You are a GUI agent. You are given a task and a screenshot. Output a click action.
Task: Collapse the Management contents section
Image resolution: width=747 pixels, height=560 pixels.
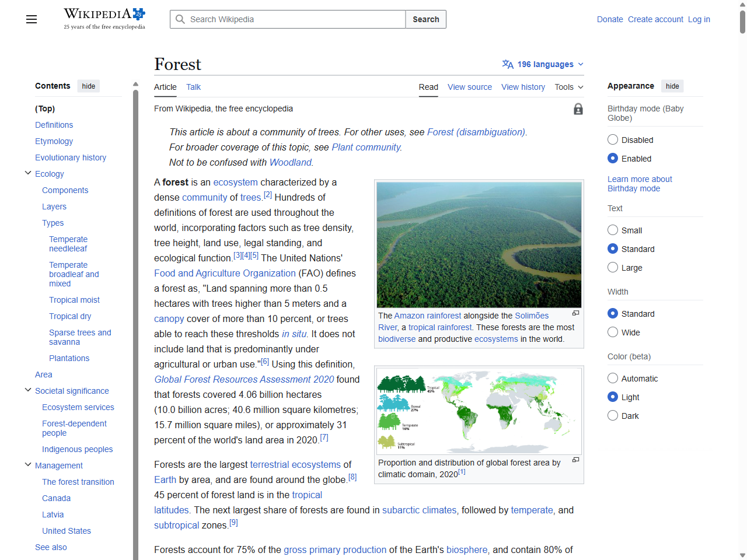(28, 464)
